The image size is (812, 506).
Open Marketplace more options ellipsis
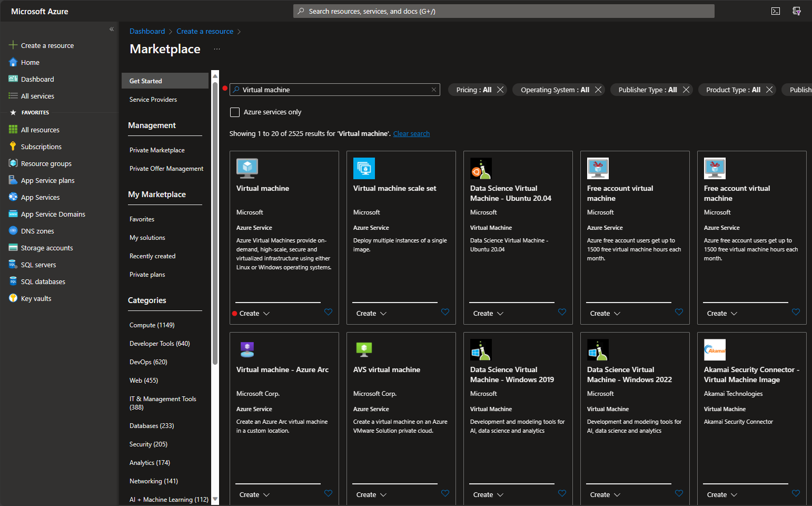[217, 49]
